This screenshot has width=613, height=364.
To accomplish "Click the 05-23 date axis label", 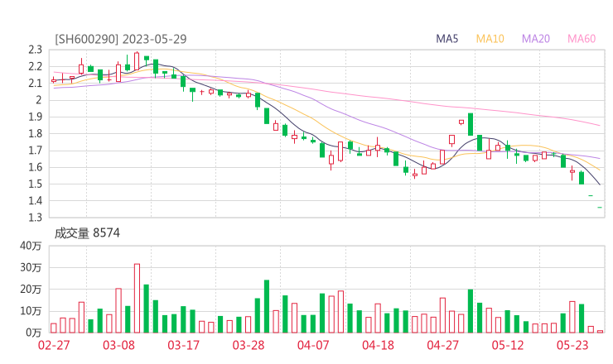I will [x=572, y=345].
